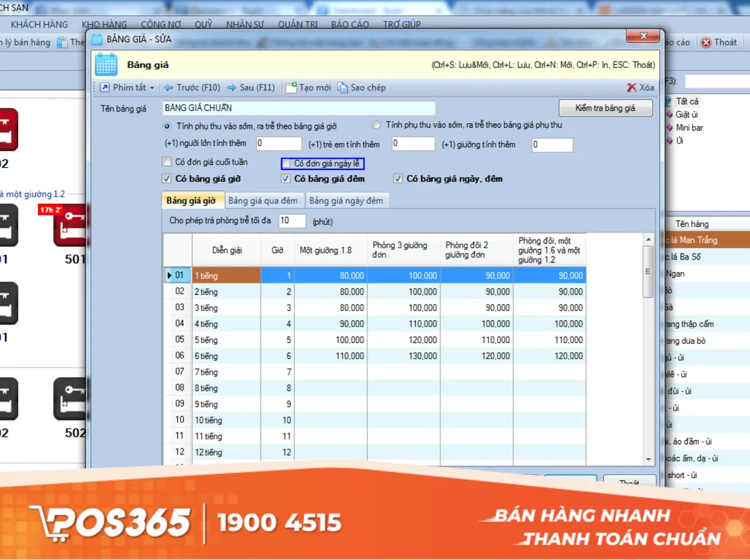Select the 'lá Ba Số' row in background list
The height and width of the screenshot is (560, 750).
coord(707,257)
